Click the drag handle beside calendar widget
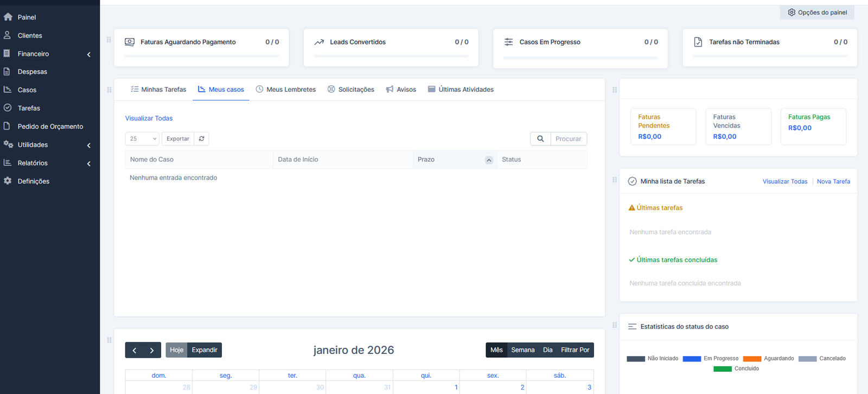This screenshot has width=868, height=394. (x=109, y=340)
